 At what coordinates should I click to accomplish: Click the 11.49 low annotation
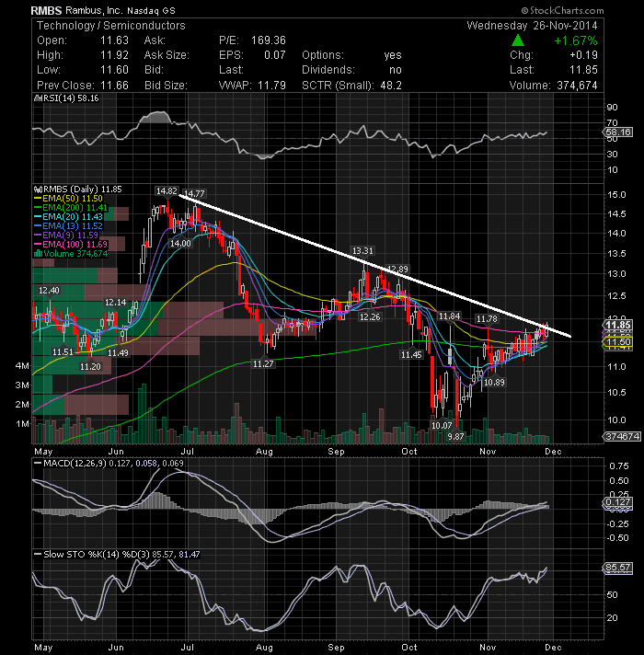(118, 353)
